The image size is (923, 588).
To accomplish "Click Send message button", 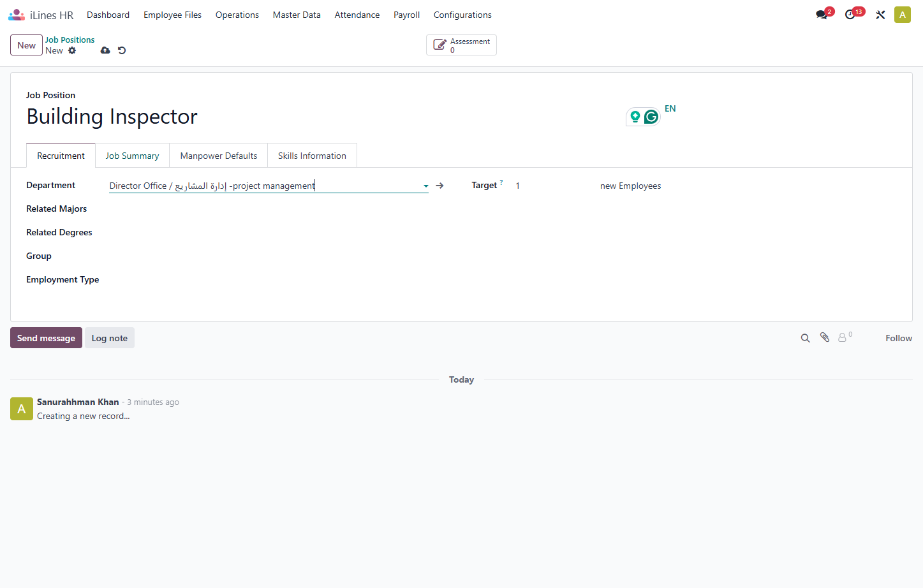I will (46, 338).
